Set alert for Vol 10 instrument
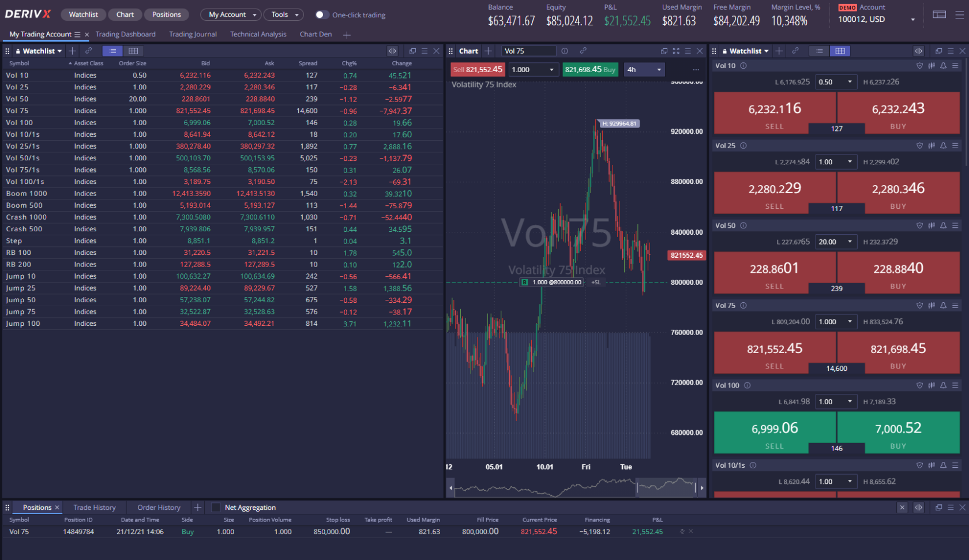The width and height of the screenshot is (969, 560). pos(943,65)
